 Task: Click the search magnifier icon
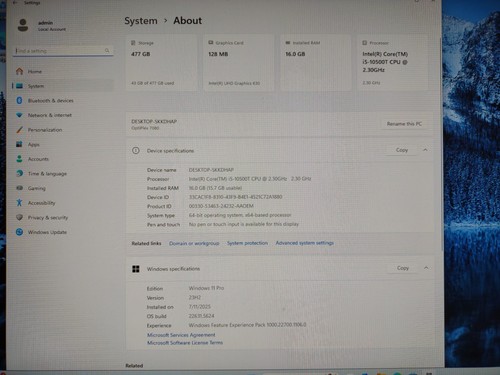tap(107, 50)
